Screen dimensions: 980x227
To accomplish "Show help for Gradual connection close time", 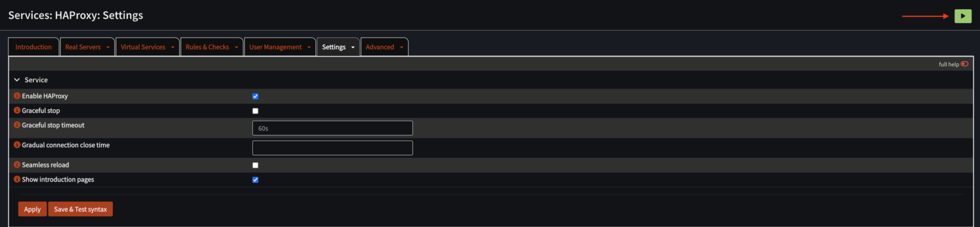I will tap(17, 145).
